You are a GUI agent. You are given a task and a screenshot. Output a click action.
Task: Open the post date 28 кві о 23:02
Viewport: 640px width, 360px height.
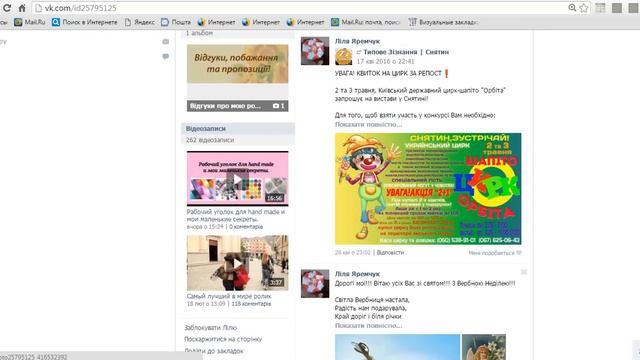click(353, 253)
